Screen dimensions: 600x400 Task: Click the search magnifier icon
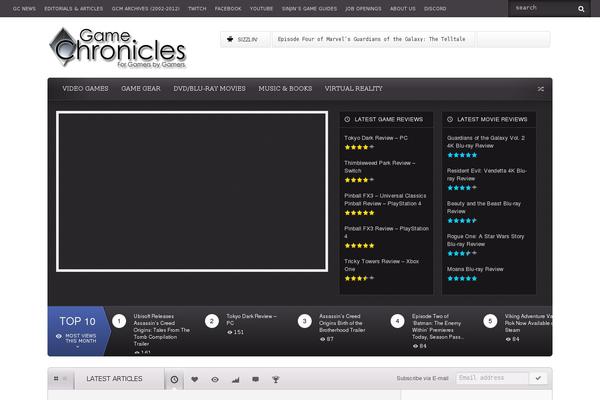pos(581,8)
